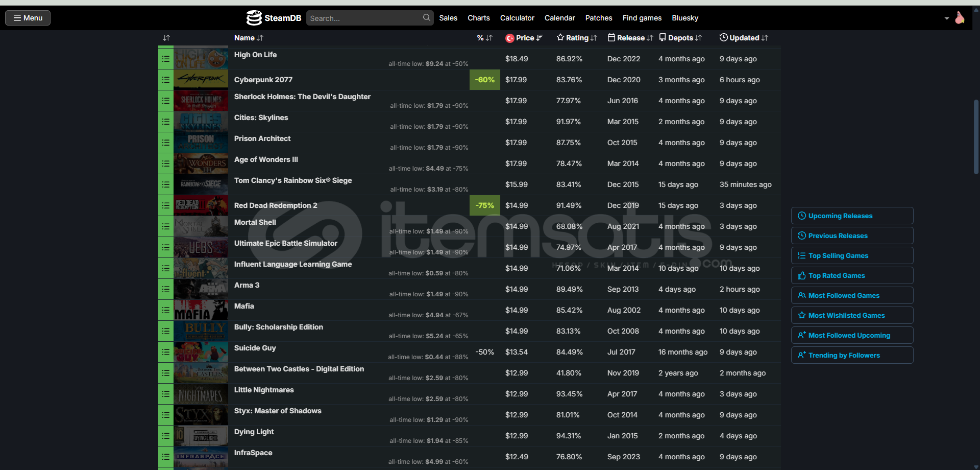Expand the user account dropdown arrow
980x470 pixels.
click(947, 18)
